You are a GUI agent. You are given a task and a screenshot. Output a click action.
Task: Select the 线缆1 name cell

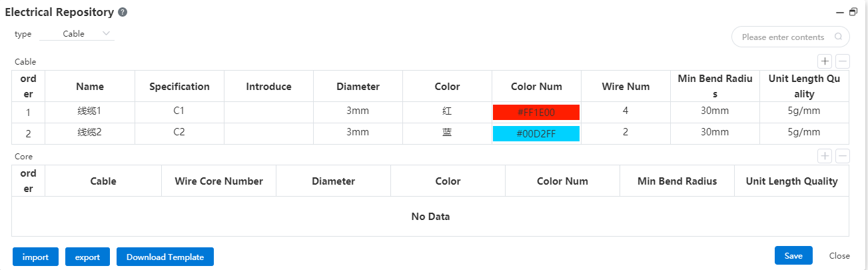90,111
